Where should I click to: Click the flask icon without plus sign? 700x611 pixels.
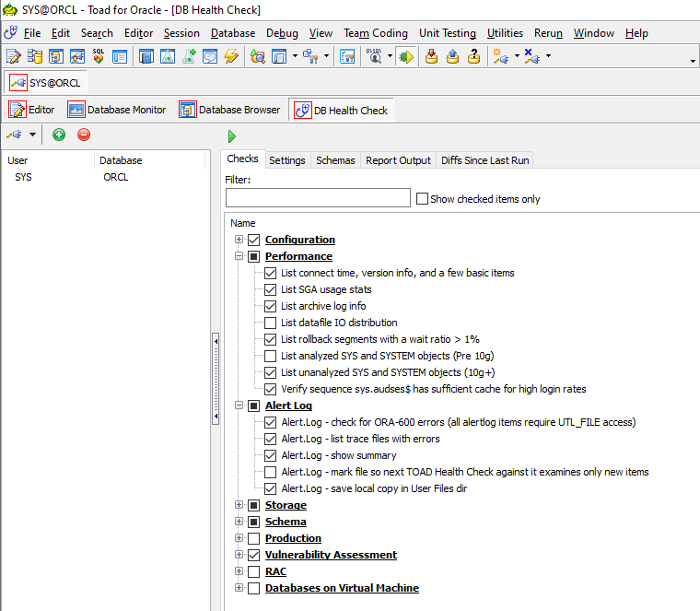point(168,57)
